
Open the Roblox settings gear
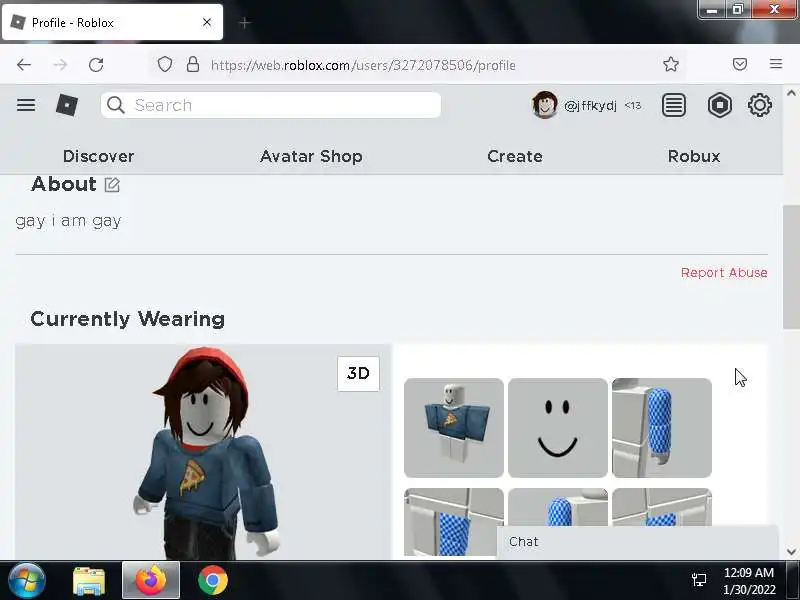click(x=759, y=105)
